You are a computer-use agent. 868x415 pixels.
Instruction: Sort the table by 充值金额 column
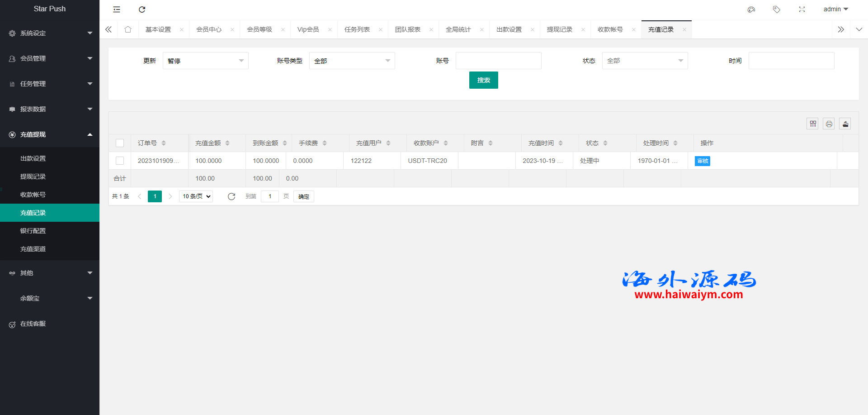[227, 143]
